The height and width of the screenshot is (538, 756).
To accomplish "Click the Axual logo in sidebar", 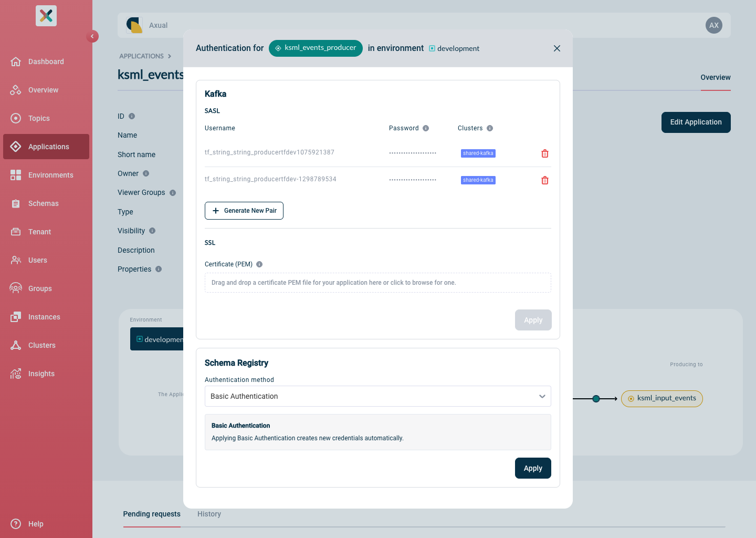I will coord(46,16).
